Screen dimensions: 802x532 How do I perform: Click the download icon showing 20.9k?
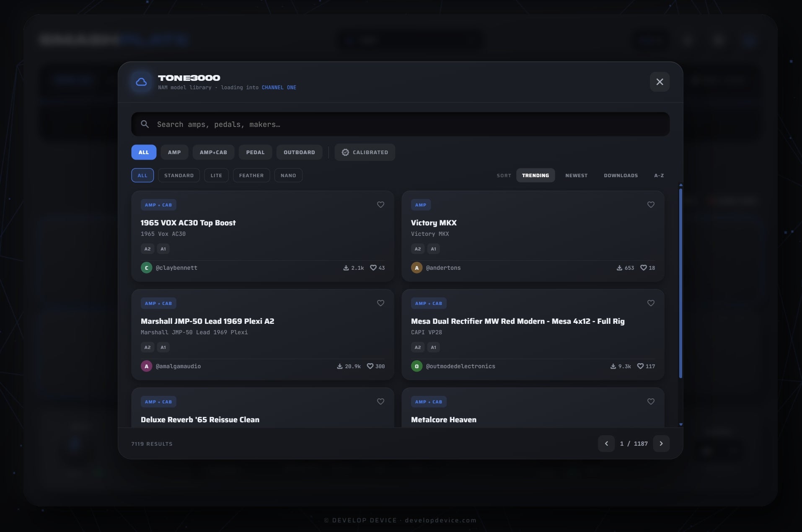pyautogui.click(x=340, y=366)
